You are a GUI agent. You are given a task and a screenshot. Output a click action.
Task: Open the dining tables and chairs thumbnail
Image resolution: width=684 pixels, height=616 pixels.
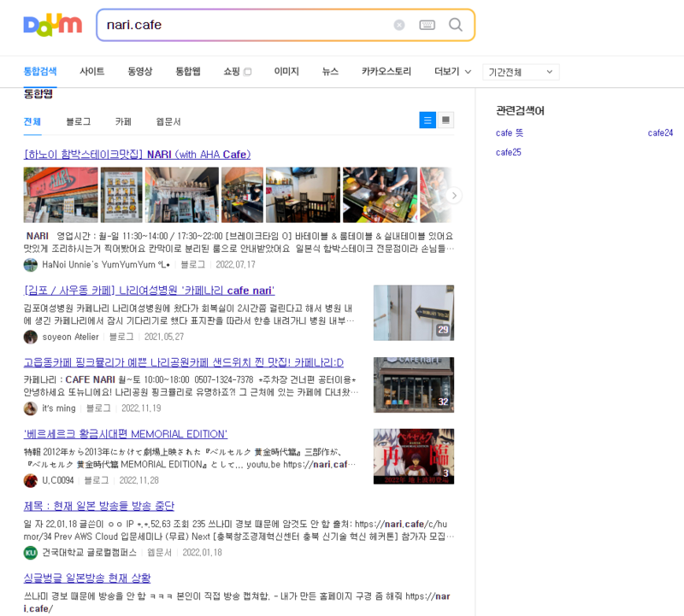coord(303,195)
